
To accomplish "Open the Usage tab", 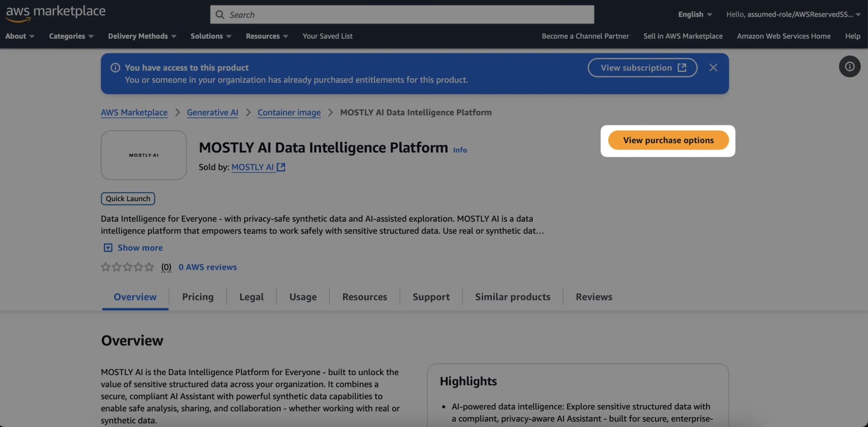I will 303,297.
